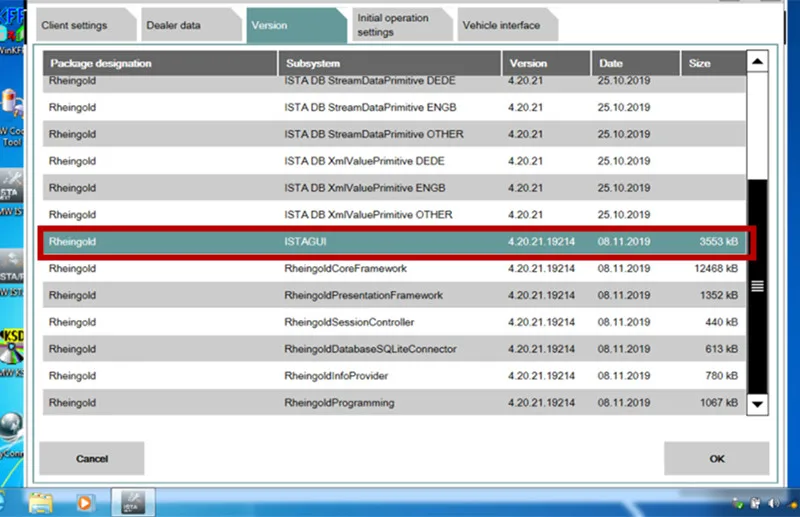Click the 1067 kB size cell

[718, 403]
